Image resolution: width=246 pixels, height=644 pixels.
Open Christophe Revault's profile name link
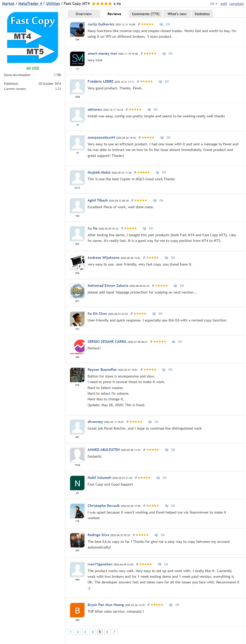[x=103, y=506]
